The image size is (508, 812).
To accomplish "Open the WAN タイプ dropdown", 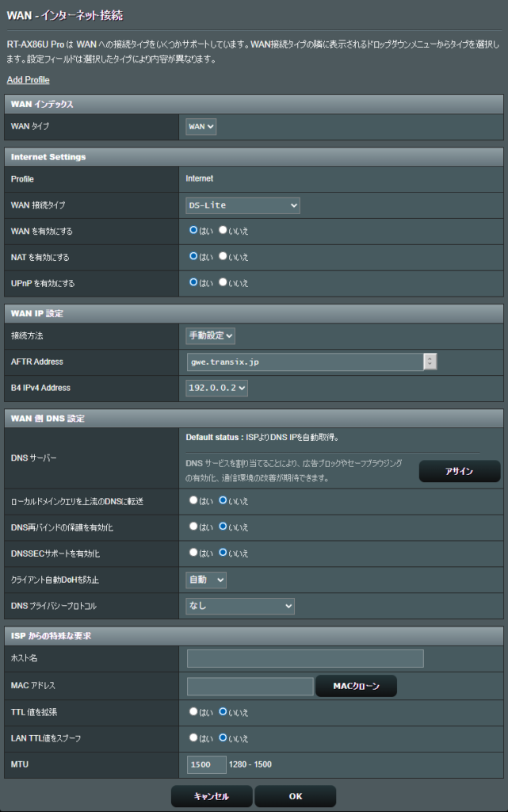I will (x=201, y=127).
